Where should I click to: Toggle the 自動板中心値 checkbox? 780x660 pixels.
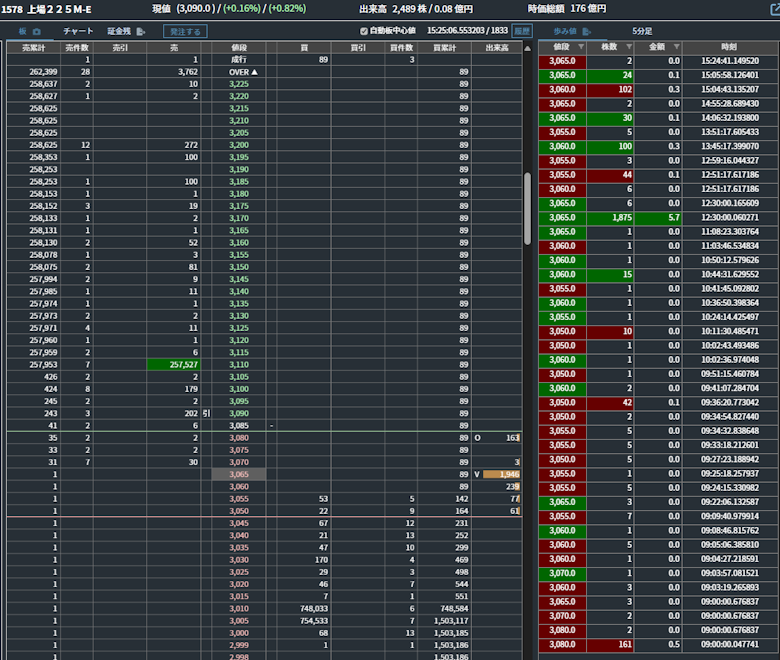click(364, 31)
